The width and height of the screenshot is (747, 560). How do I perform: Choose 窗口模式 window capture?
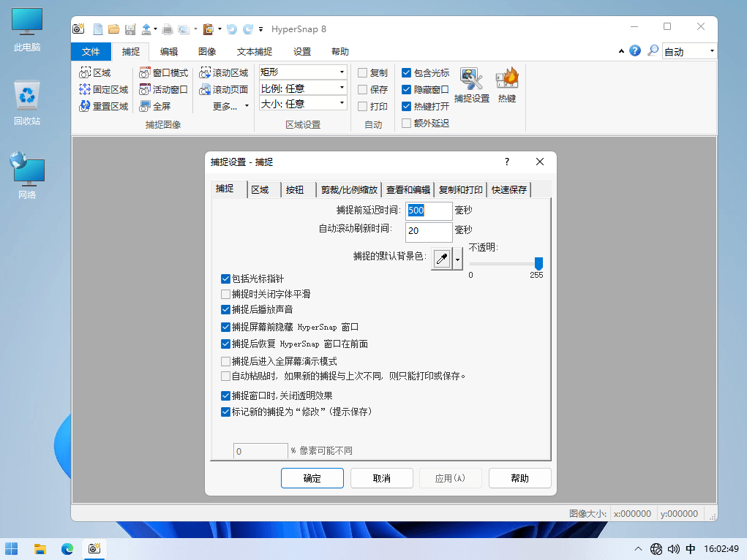click(163, 73)
